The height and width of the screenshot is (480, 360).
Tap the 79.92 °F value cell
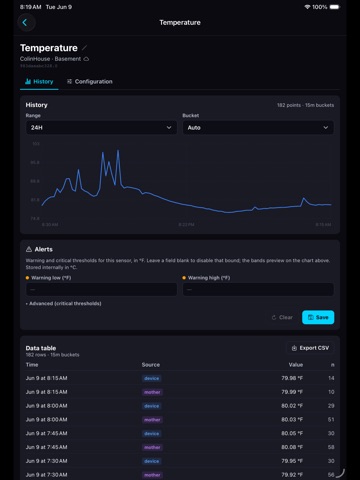click(x=292, y=475)
